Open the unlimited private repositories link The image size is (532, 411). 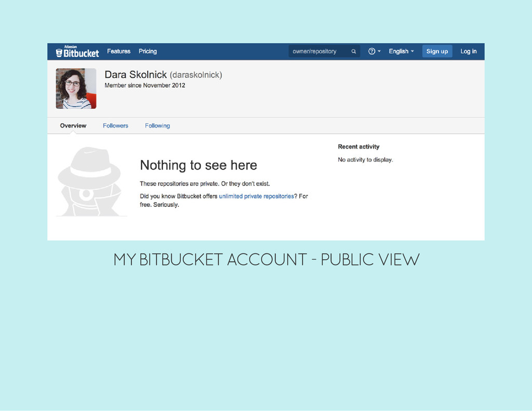[x=257, y=196]
